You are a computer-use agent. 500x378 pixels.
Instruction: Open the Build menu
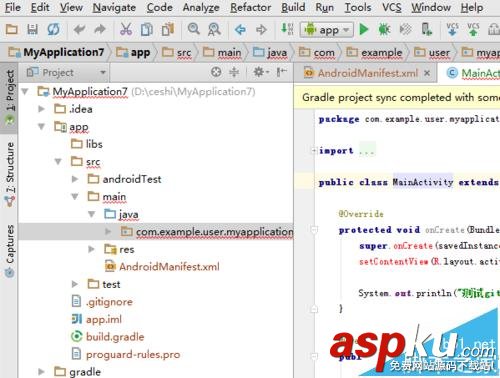[293, 7]
